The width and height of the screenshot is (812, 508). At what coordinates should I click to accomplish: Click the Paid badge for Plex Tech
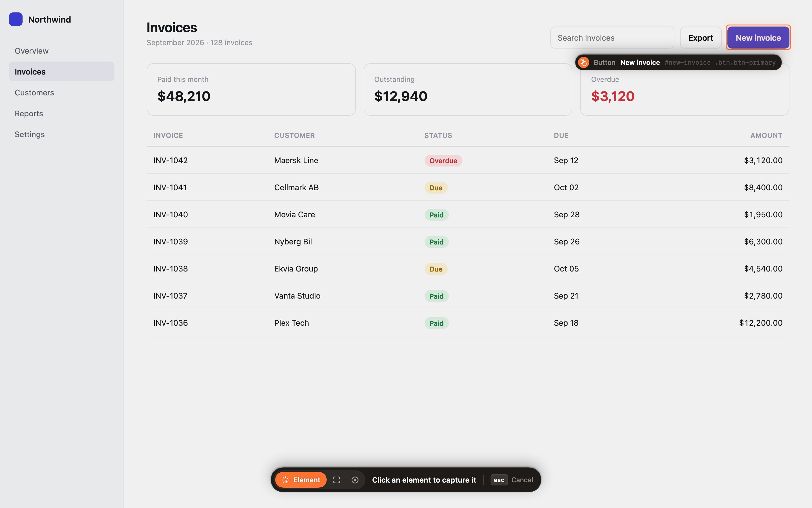pyautogui.click(x=436, y=323)
